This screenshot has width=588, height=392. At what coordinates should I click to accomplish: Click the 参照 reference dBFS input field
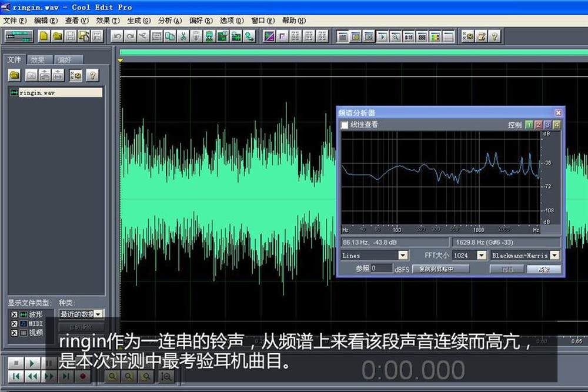point(382,269)
